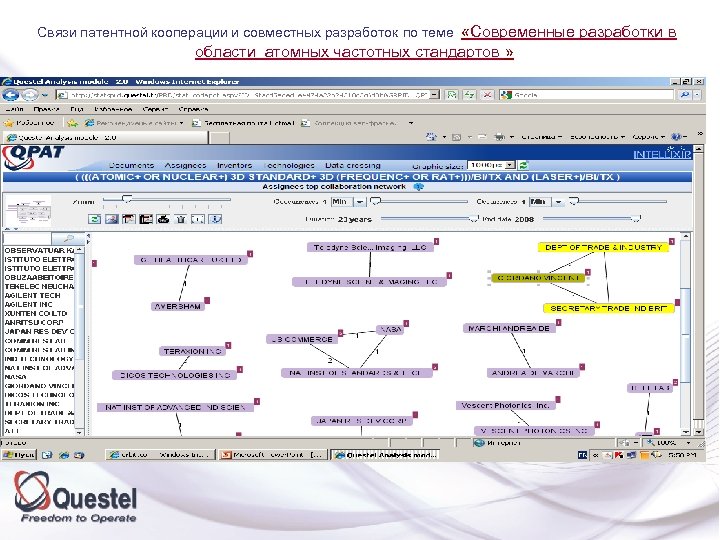The image size is (720, 540).
Task: Select ANRITSU CORP in the assignee list
Action: 34,322
